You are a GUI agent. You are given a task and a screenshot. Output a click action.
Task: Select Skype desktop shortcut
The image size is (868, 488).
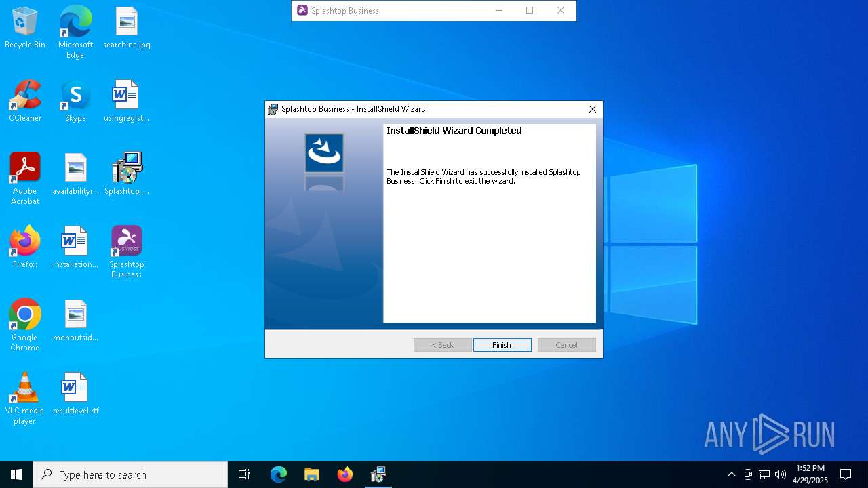[75, 102]
